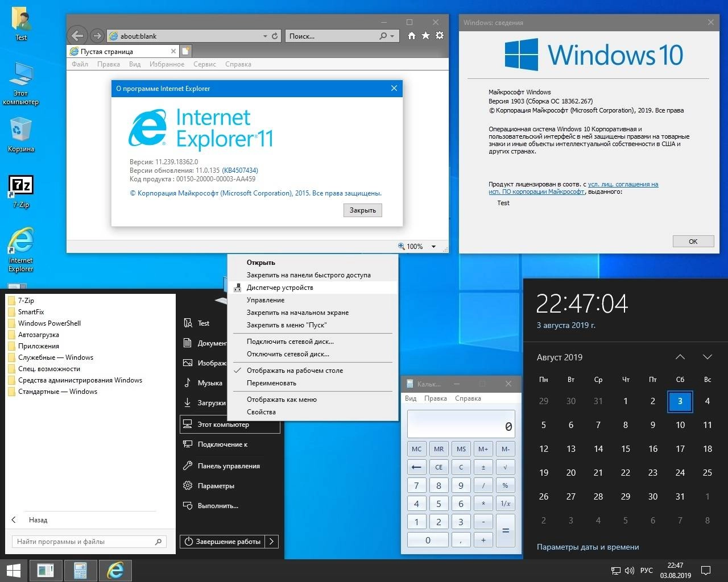Choose Переименовать in the context menu
Screen dimensions: 728x582
[x=313, y=383]
